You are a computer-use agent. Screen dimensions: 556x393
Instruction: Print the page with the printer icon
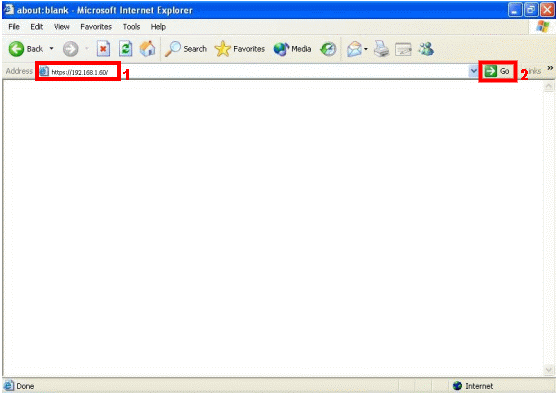(x=382, y=49)
